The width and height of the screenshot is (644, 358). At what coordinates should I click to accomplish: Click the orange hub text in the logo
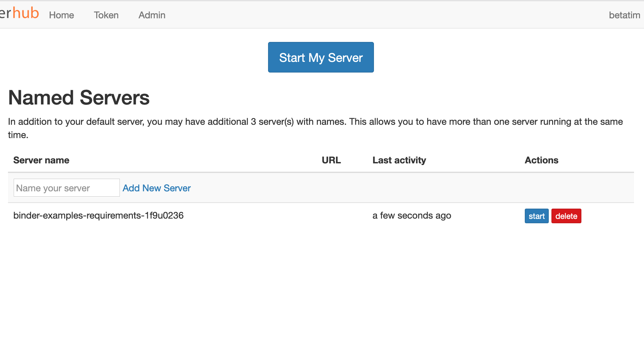(x=26, y=13)
